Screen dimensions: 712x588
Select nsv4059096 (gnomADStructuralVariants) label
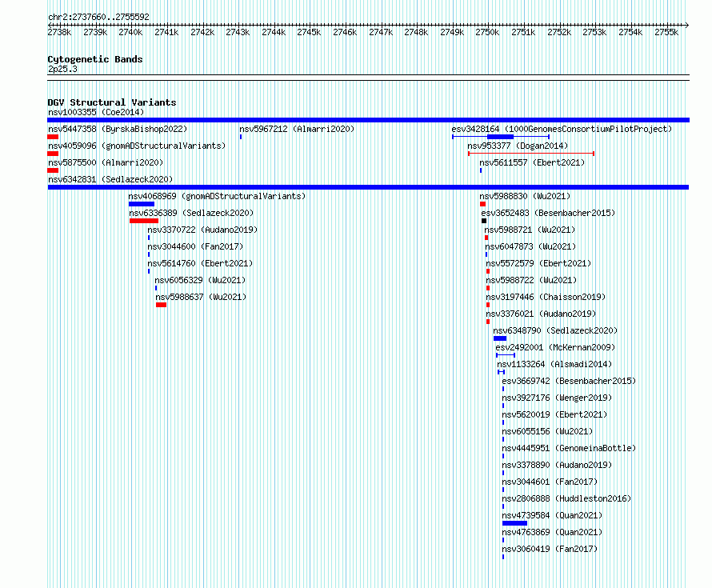pyautogui.click(x=137, y=146)
